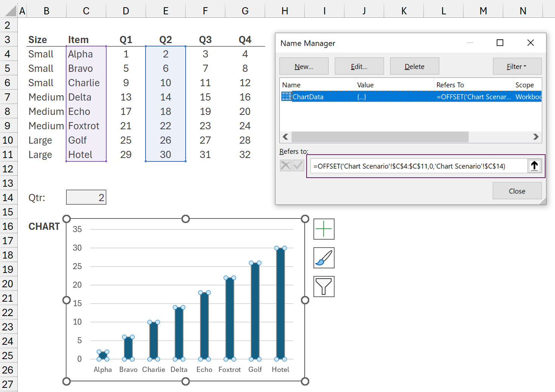Select the Hotel bar in the chart
This screenshot has height=392, width=555.
[x=280, y=302]
